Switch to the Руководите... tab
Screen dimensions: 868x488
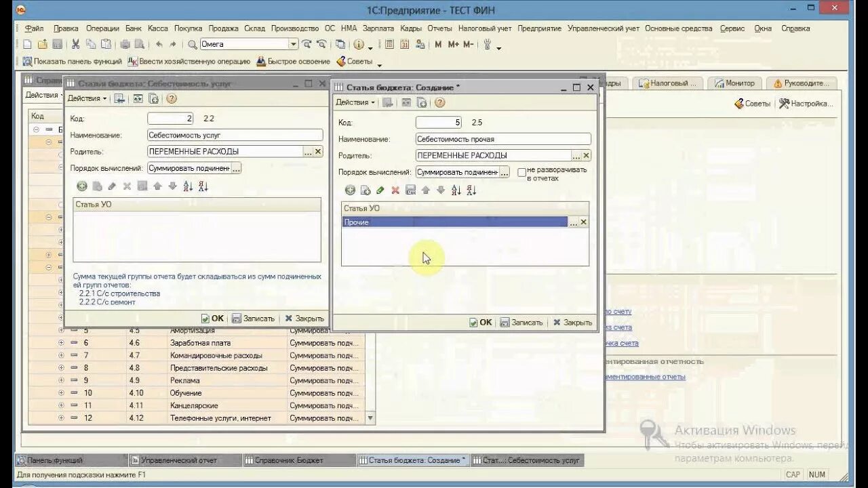pyautogui.click(x=801, y=83)
